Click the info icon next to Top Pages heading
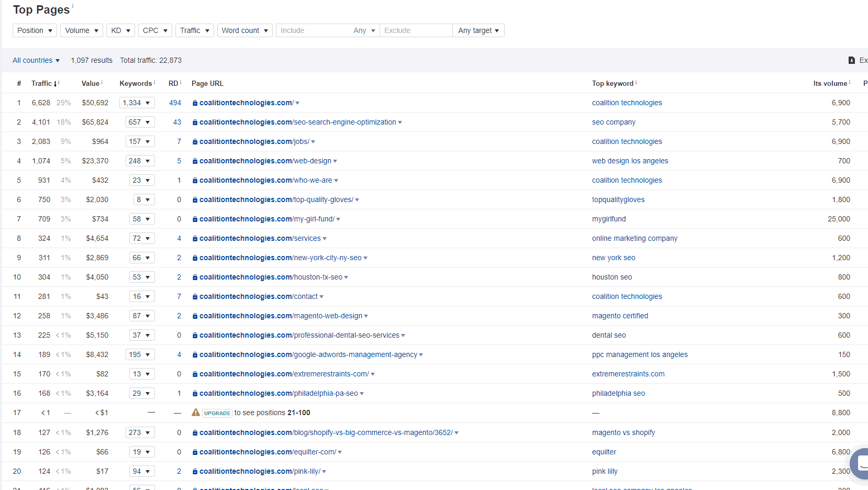Image resolution: width=868 pixels, height=490 pixels. (x=74, y=6)
